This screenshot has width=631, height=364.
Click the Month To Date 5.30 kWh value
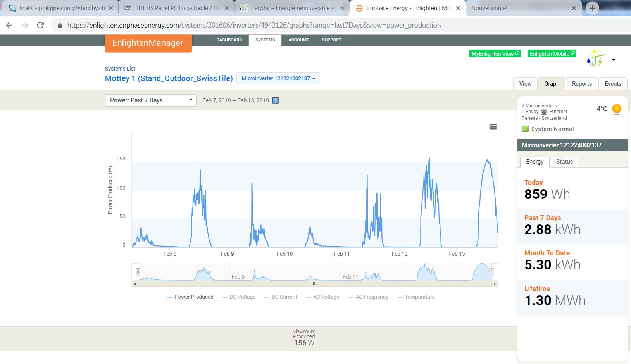tap(552, 265)
